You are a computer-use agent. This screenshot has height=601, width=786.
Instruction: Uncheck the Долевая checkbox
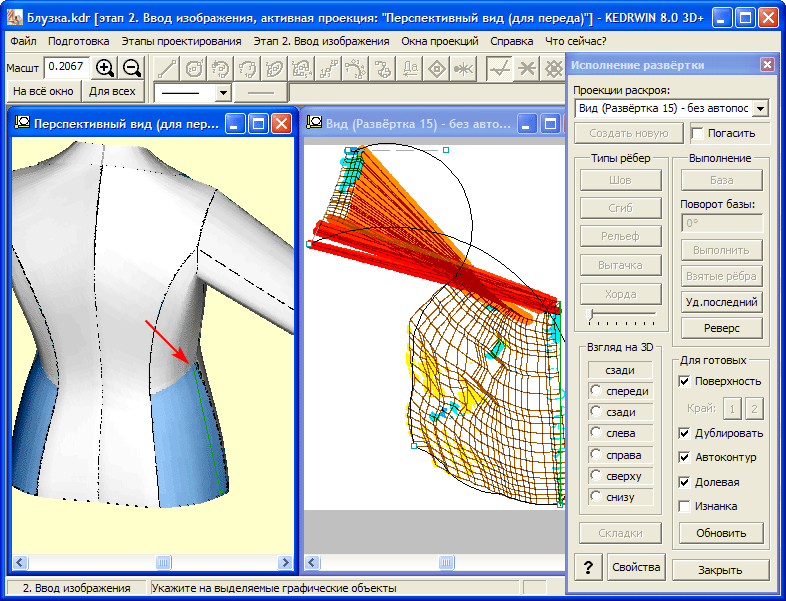684,482
